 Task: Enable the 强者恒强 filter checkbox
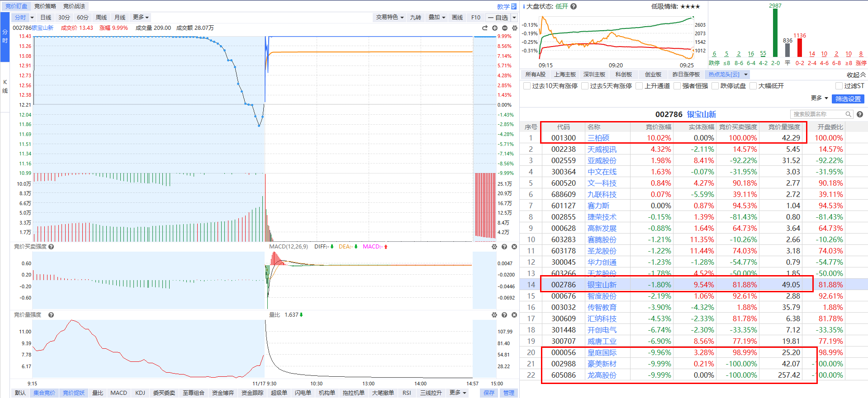pyautogui.click(x=677, y=86)
